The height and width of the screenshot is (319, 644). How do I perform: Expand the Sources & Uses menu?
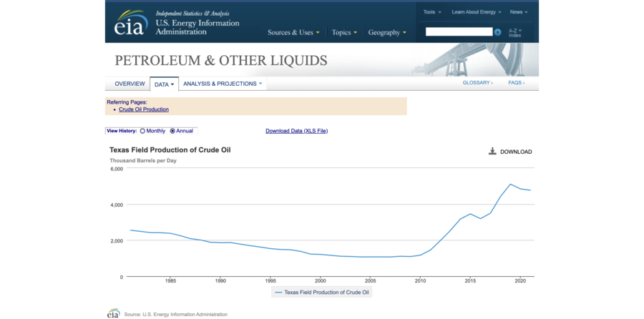[x=293, y=32]
